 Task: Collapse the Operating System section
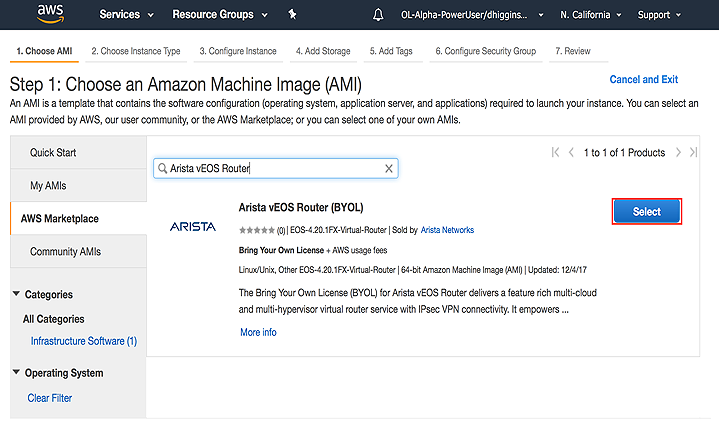point(16,372)
